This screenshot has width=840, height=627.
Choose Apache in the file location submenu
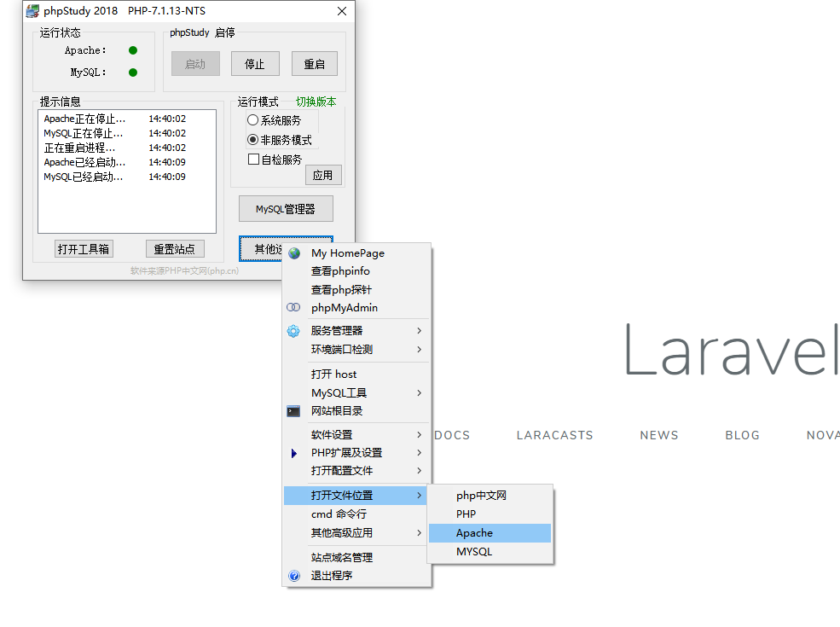point(490,532)
